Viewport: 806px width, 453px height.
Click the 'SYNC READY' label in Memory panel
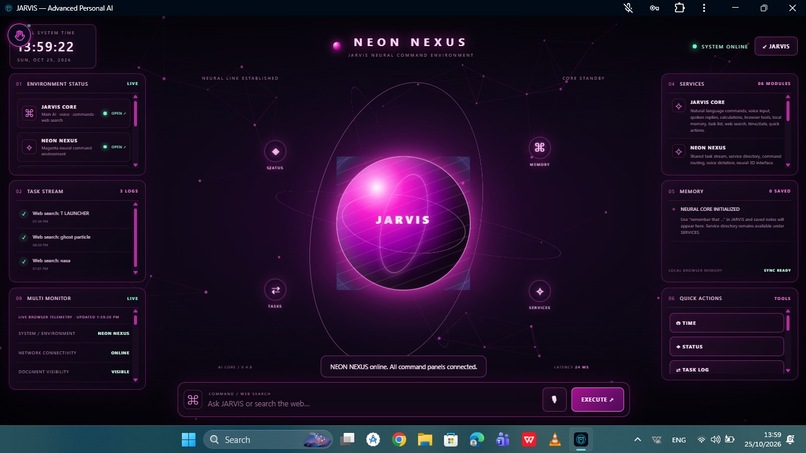(x=777, y=270)
